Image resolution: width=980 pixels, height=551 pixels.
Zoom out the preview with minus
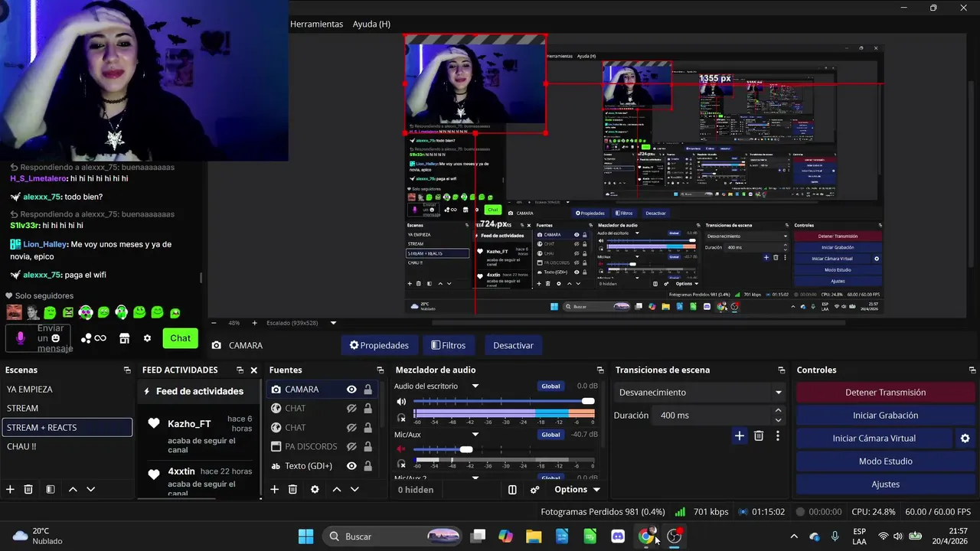point(214,323)
